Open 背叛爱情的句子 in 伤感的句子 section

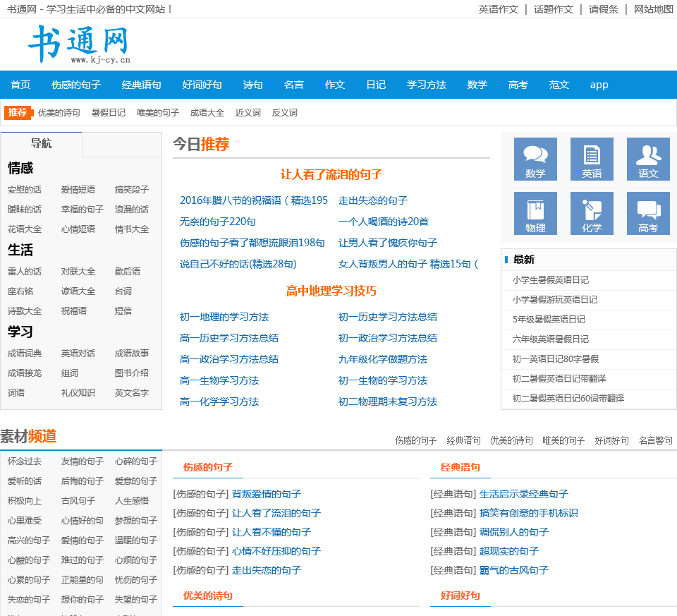[x=267, y=494]
